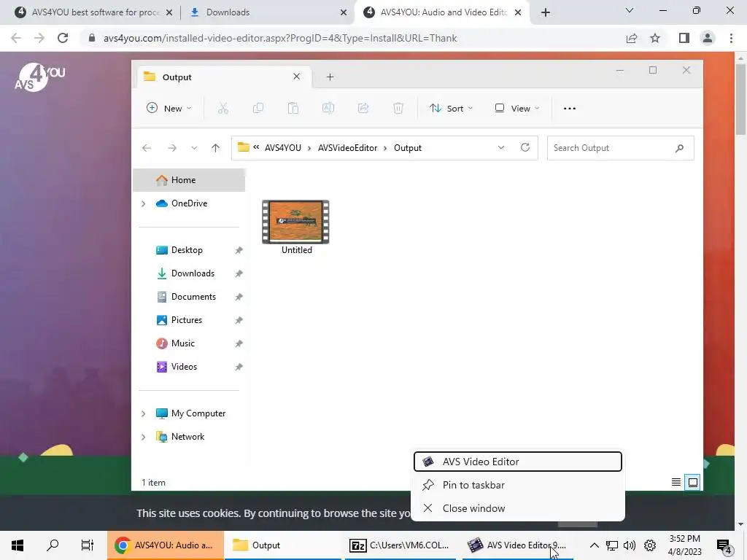This screenshot has height=560, width=747.
Task: Click the Copy icon in Explorer toolbar
Action: tap(258, 109)
